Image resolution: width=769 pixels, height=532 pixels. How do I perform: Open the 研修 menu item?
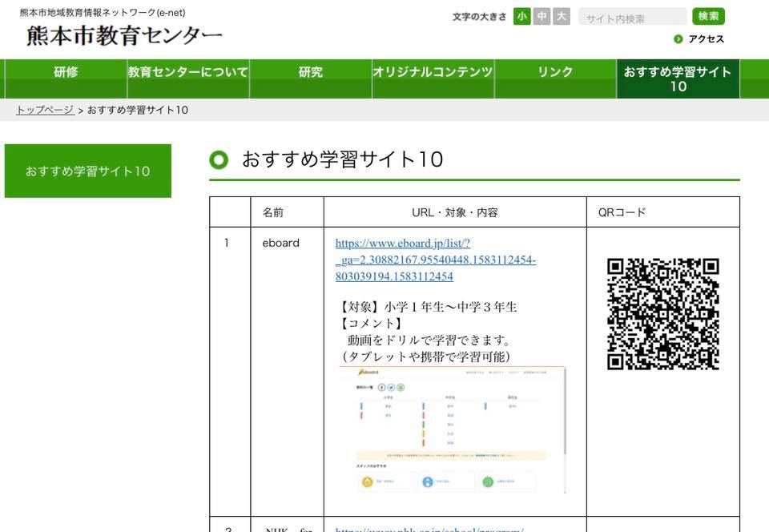pos(66,79)
